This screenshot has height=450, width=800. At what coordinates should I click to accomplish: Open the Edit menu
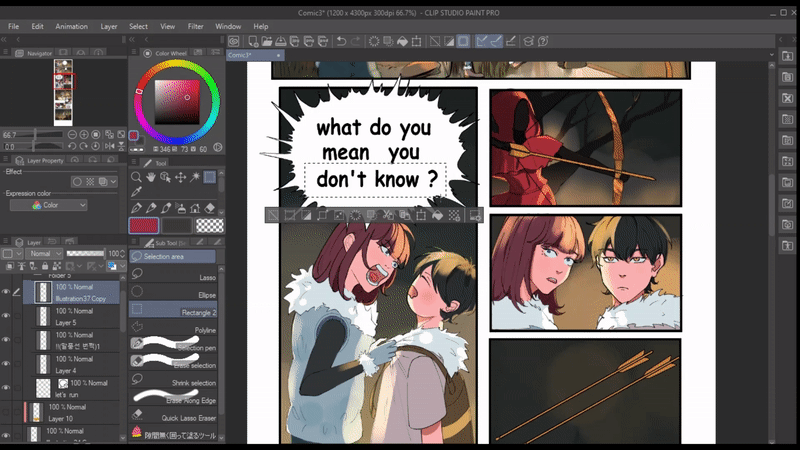click(37, 27)
